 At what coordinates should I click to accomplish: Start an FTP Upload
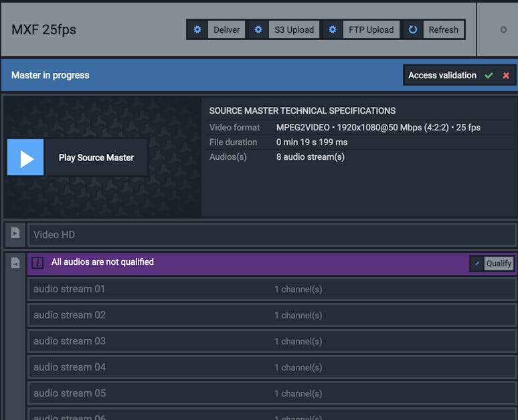371,29
